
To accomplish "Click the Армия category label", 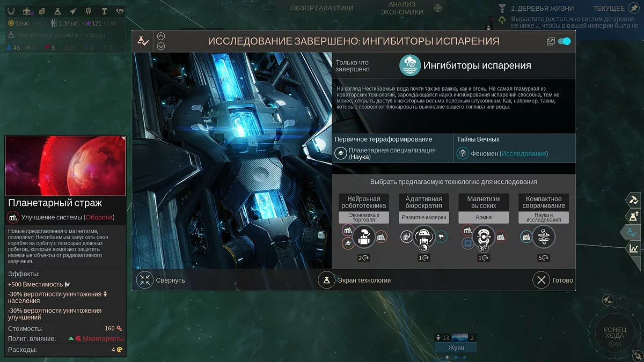I will tap(484, 218).
